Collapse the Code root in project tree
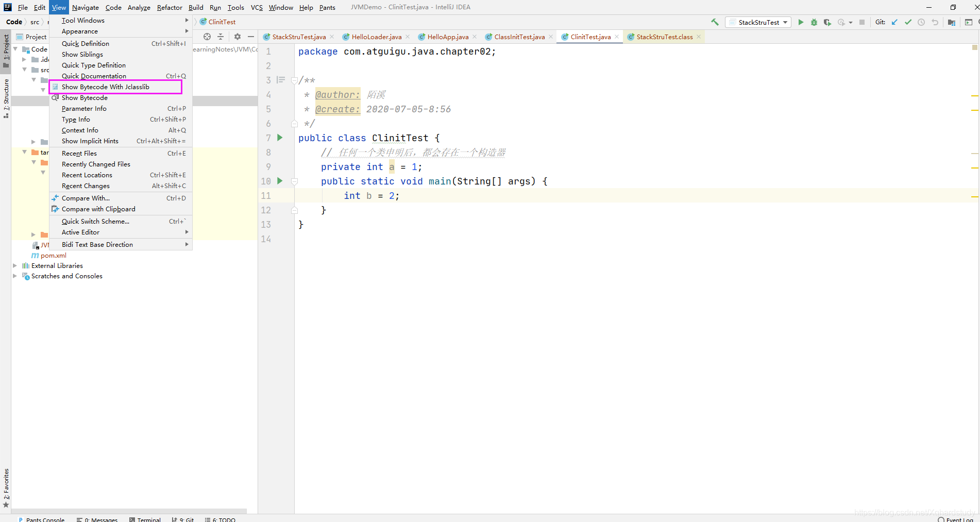Viewport: 980px width, 522px height. pyautogui.click(x=15, y=49)
